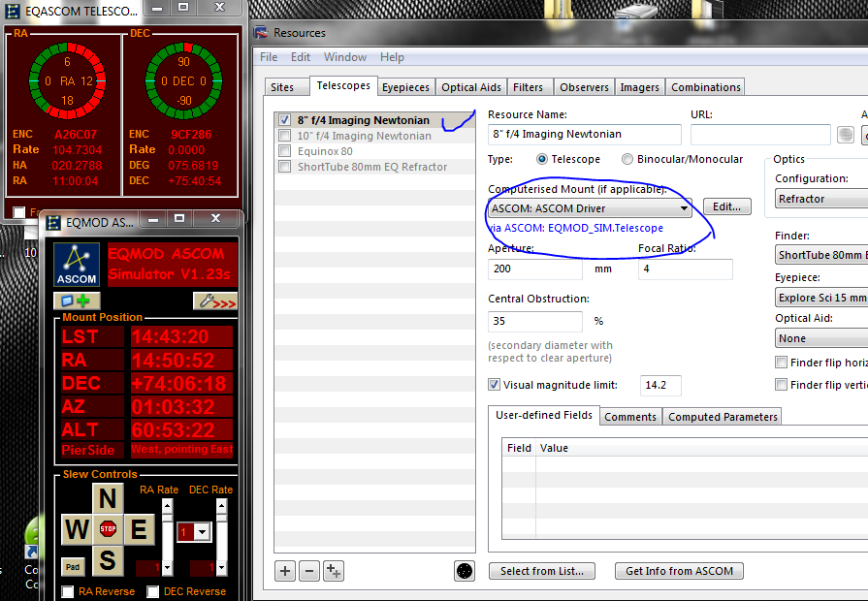The image size is (868, 601).
Task: Stop slewing with the STOP button
Action: 108,529
